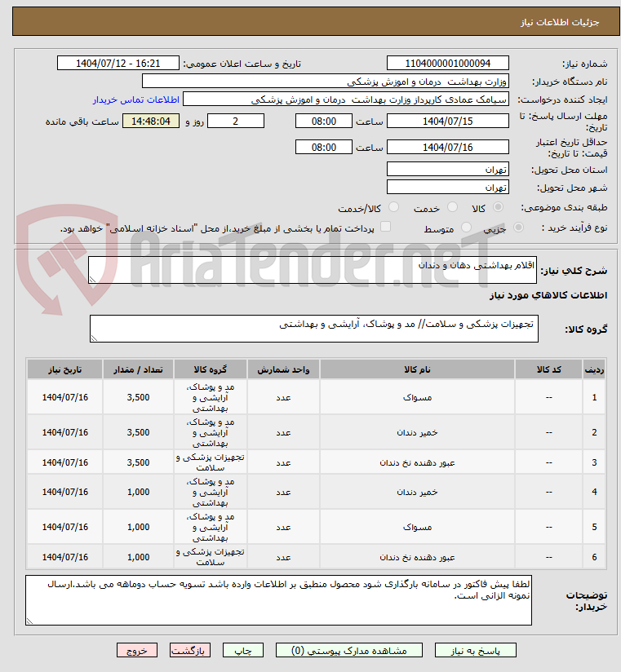Click the نام دستگاه خریدار field
Image resolution: width=621 pixels, height=672 pixels.
point(326,81)
